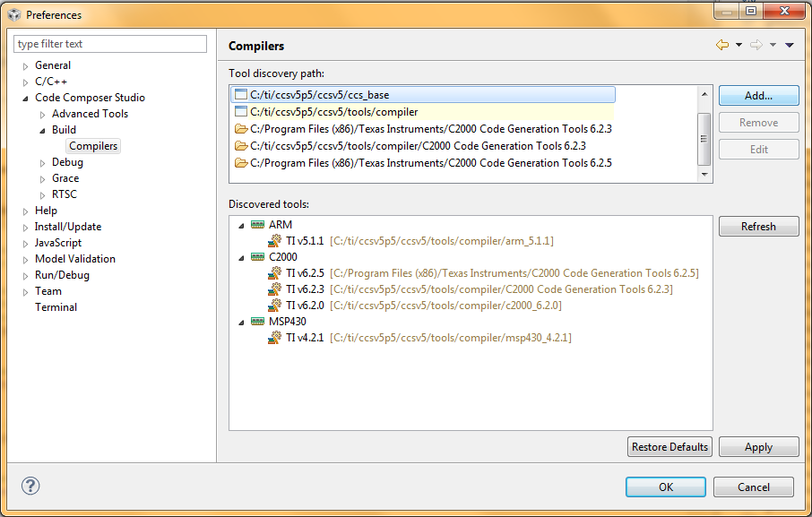Select TI v4.2.1 msp430_4.2.1 tool row
The height and width of the screenshot is (517, 812).
click(419, 338)
